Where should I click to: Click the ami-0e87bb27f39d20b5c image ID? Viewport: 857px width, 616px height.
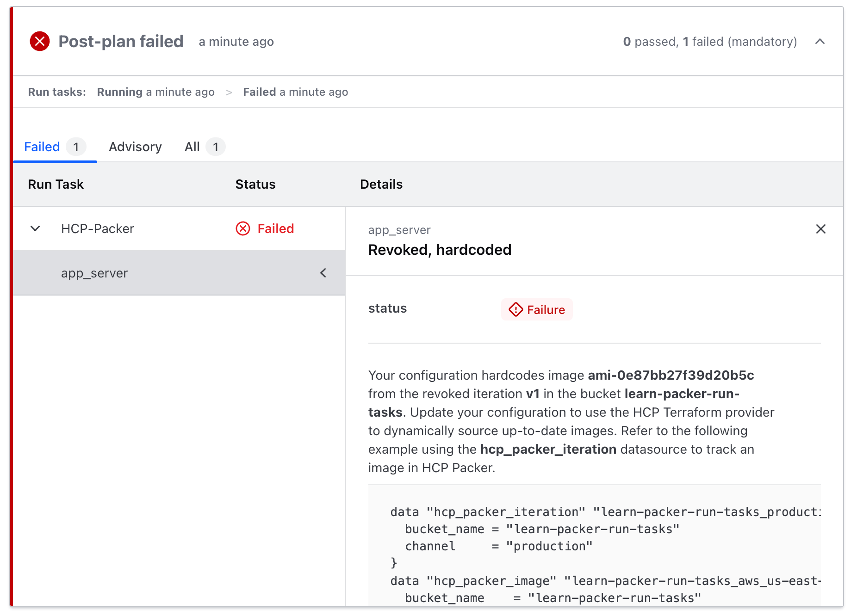coord(671,375)
